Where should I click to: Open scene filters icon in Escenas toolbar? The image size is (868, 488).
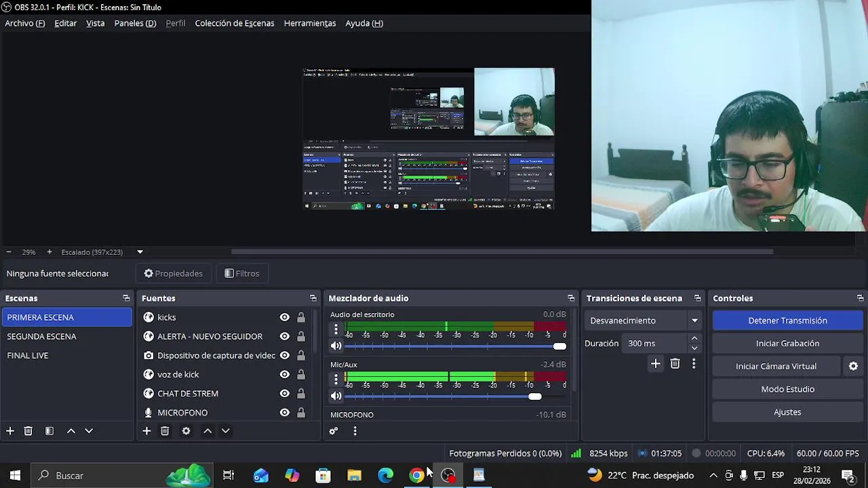(50, 431)
